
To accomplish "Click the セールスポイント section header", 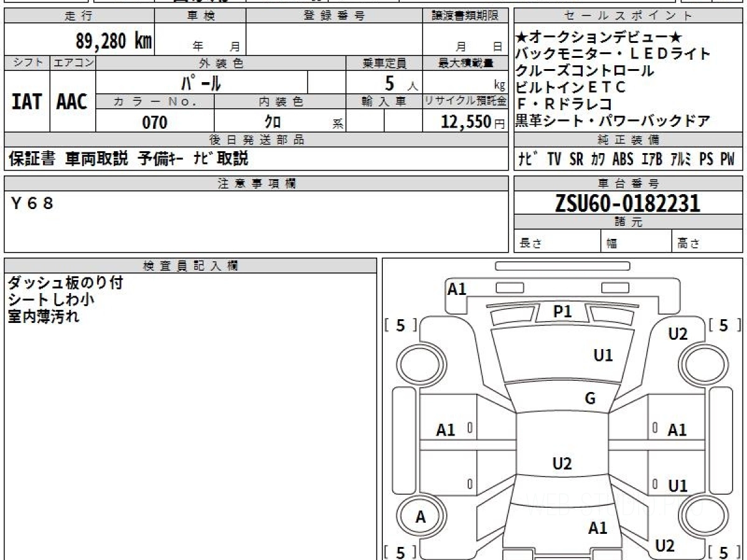I will tap(628, 16).
